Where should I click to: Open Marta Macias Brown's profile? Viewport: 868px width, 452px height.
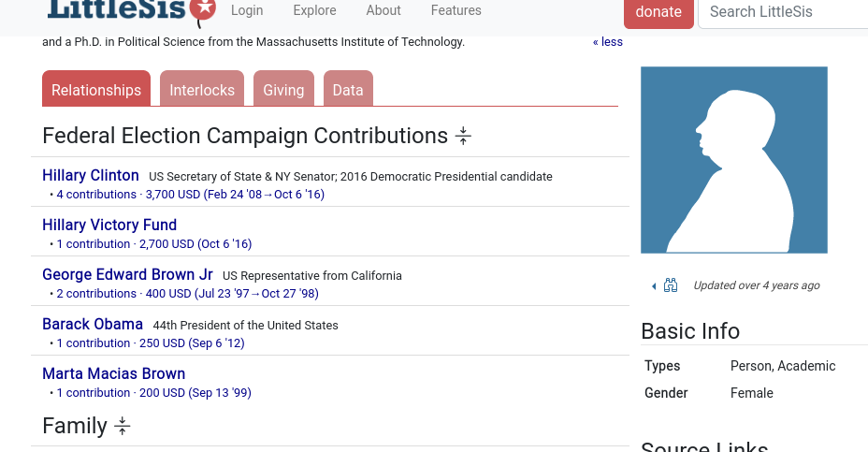[113, 374]
